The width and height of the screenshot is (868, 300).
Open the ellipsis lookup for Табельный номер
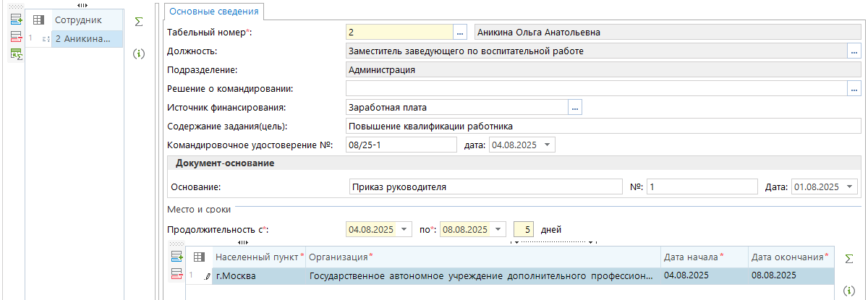tap(461, 33)
